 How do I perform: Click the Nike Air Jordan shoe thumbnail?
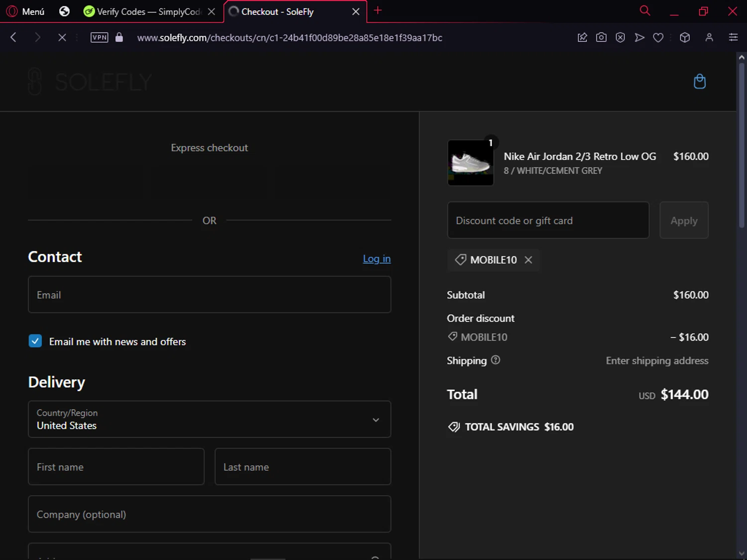coord(471,163)
